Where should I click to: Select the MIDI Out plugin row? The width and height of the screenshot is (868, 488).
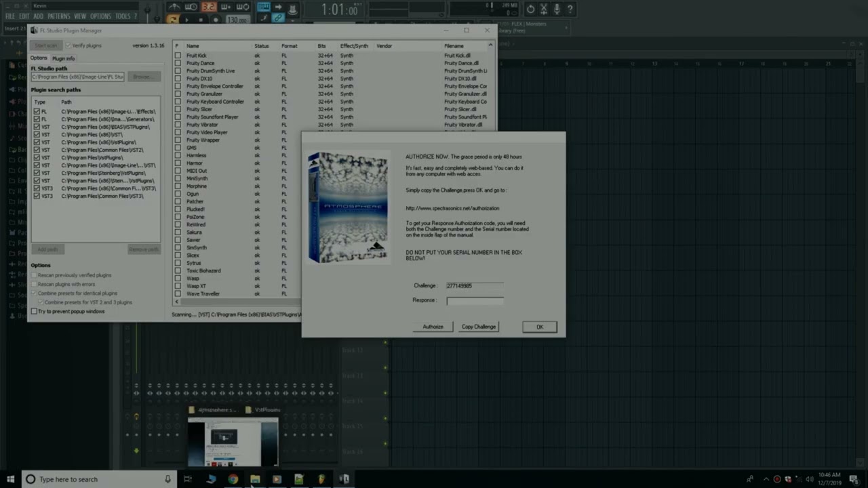pyautogui.click(x=236, y=171)
